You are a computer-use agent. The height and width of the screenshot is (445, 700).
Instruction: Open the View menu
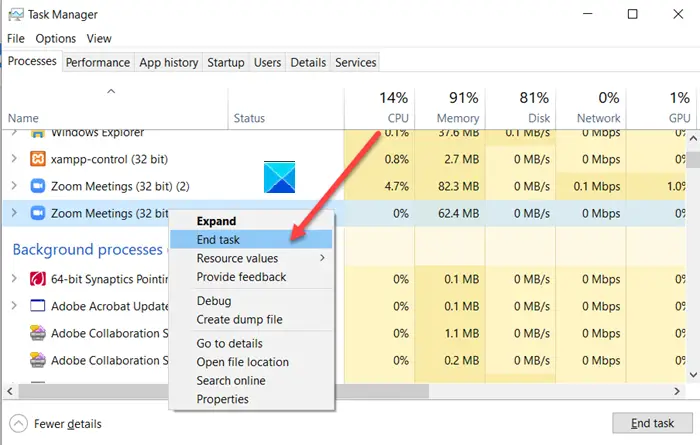click(x=99, y=39)
